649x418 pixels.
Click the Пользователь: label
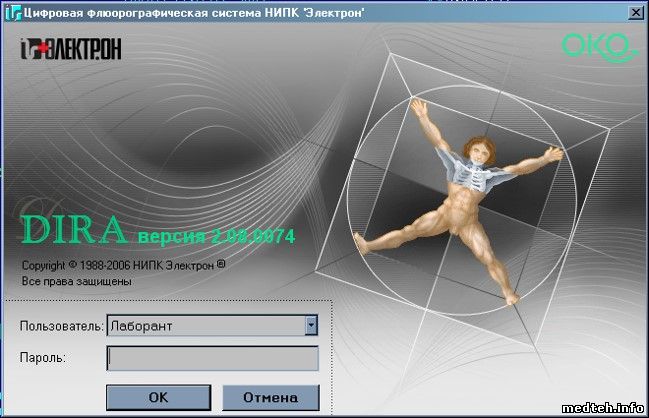pyautogui.click(x=60, y=326)
